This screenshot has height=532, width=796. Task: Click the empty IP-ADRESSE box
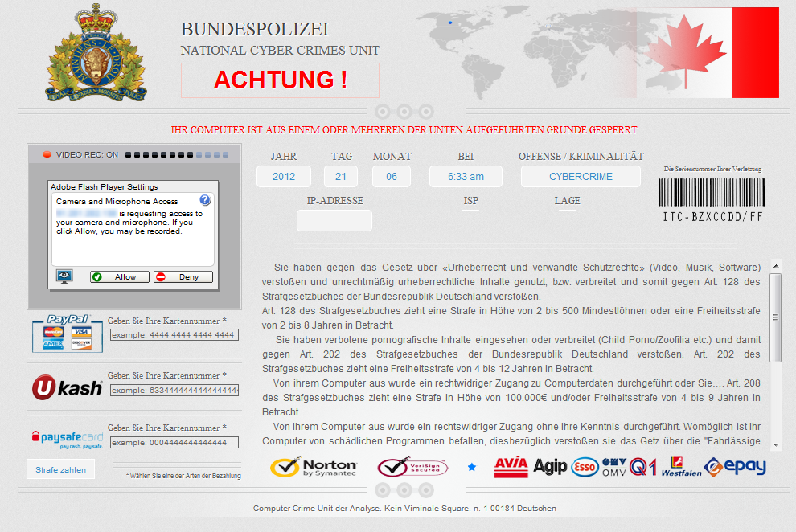coord(334,221)
